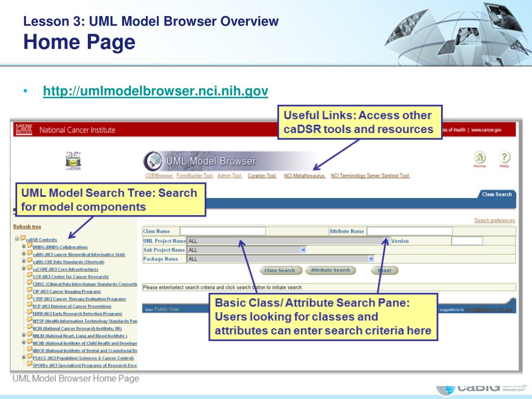Click the folder icon beside caDSR Contexts
This screenshot has width=532, height=399.
(x=23, y=238)
